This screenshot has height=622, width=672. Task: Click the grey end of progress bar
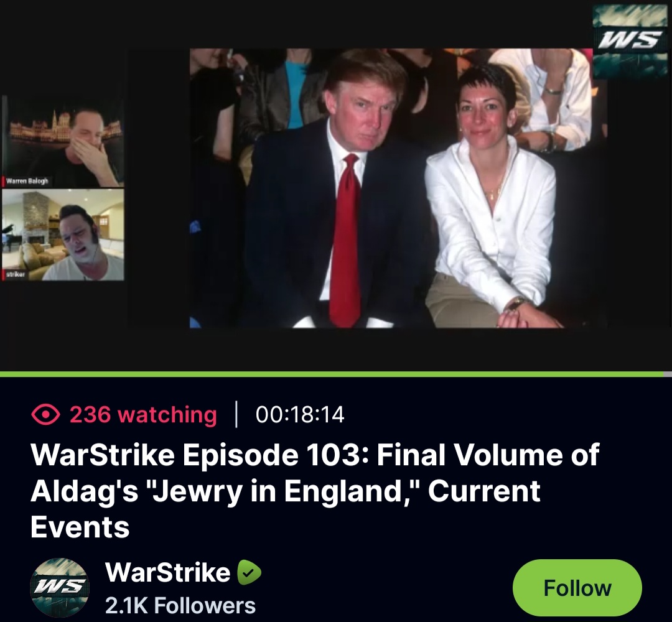667,374
